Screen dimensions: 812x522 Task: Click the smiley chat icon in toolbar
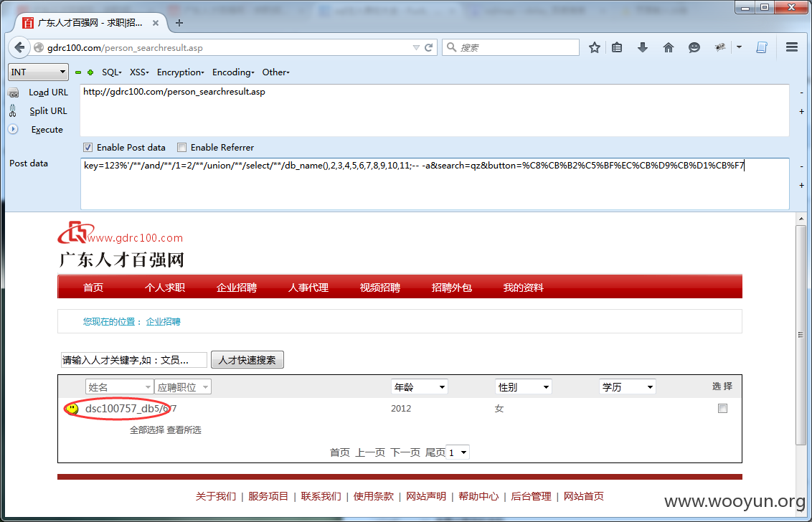pyautogui.click(x=694, y=47)
